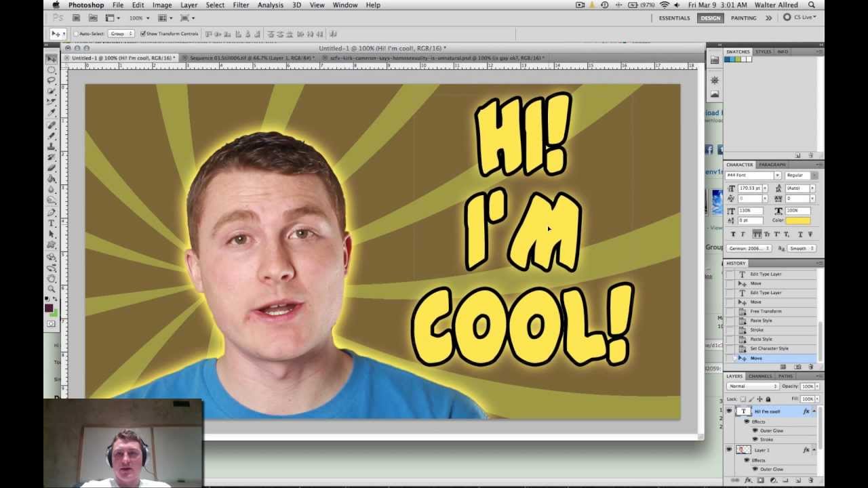
Task: Open the font family dropdown
Action: point(777,176)
